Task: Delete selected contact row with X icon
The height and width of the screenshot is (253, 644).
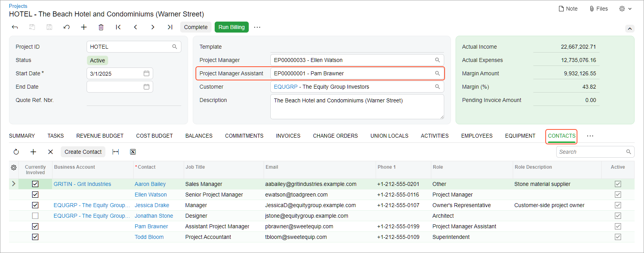Action: click(50, 152)
